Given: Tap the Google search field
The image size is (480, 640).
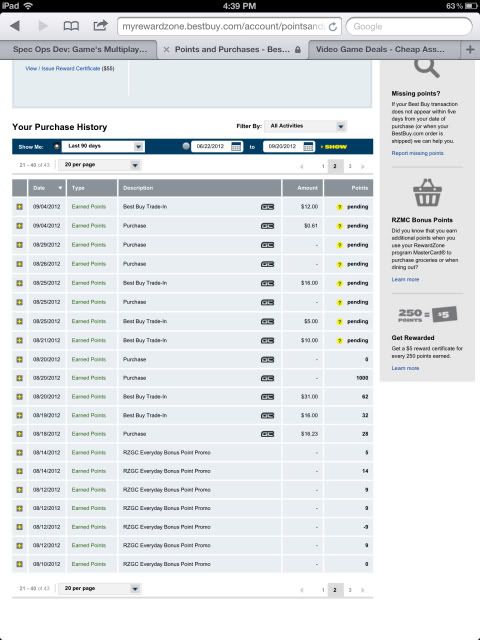Looking at the screenshot, I should (x=409, y=27).
